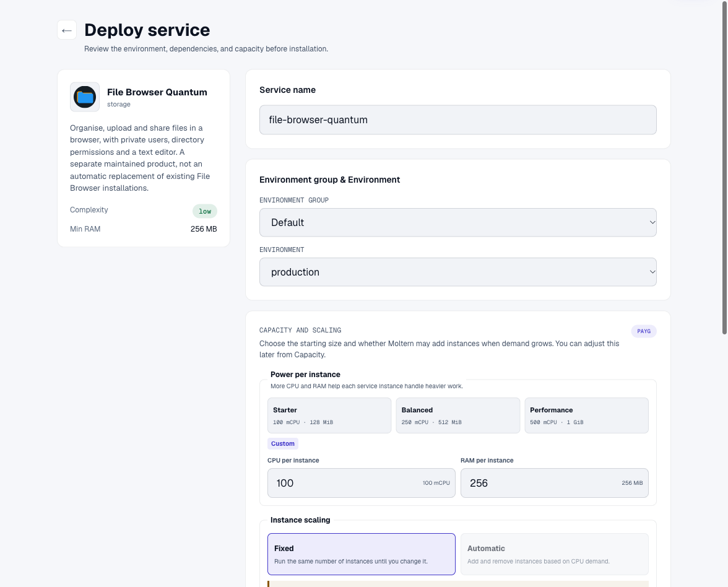Click the Custom badge

[283, 443]
